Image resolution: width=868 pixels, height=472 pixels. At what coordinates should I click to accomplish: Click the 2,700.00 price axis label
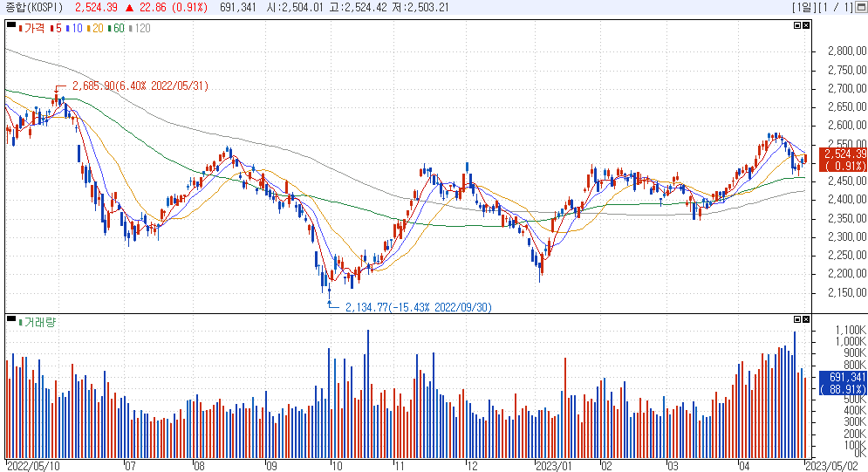click(847, 88)
